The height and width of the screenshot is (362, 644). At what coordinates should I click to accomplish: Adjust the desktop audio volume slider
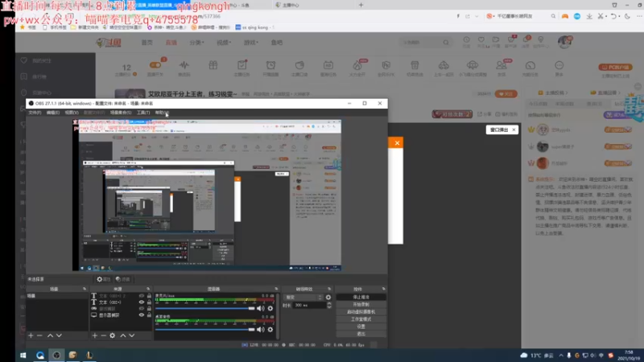(x=205, y=329)
